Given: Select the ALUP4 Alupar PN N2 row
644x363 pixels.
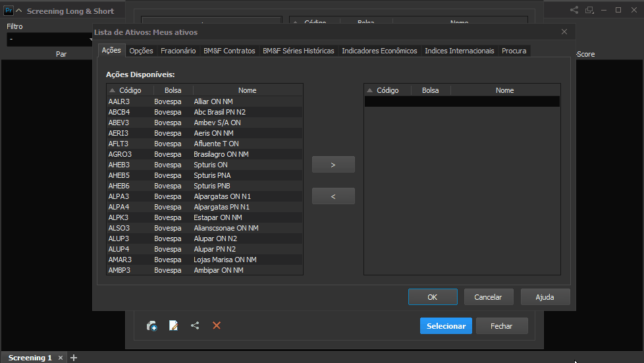Looking at the screenshot, I should [x=205, y=249].
